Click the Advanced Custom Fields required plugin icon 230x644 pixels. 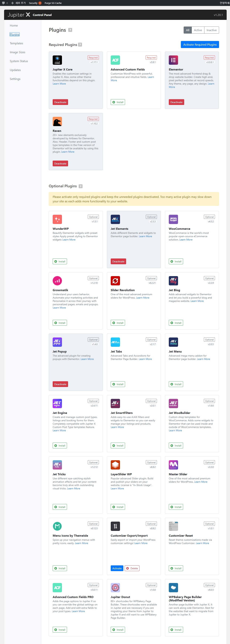pyautogui.click(x=115, y=60)
